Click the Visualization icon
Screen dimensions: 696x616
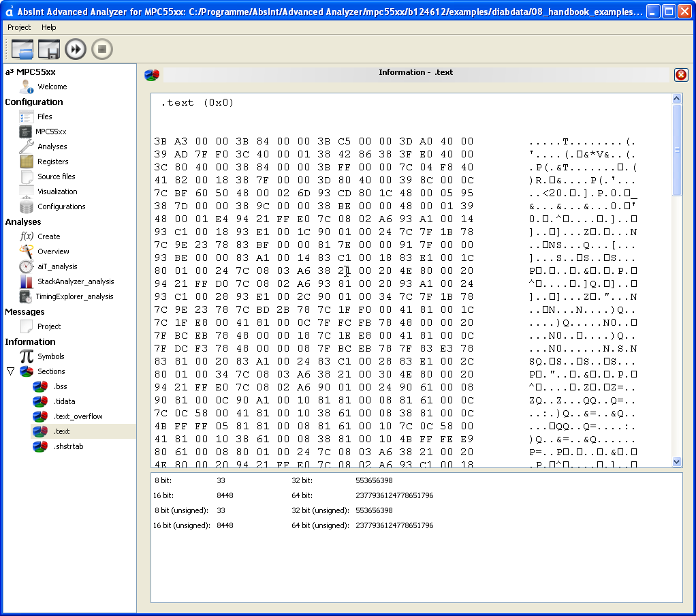[27, 191]
